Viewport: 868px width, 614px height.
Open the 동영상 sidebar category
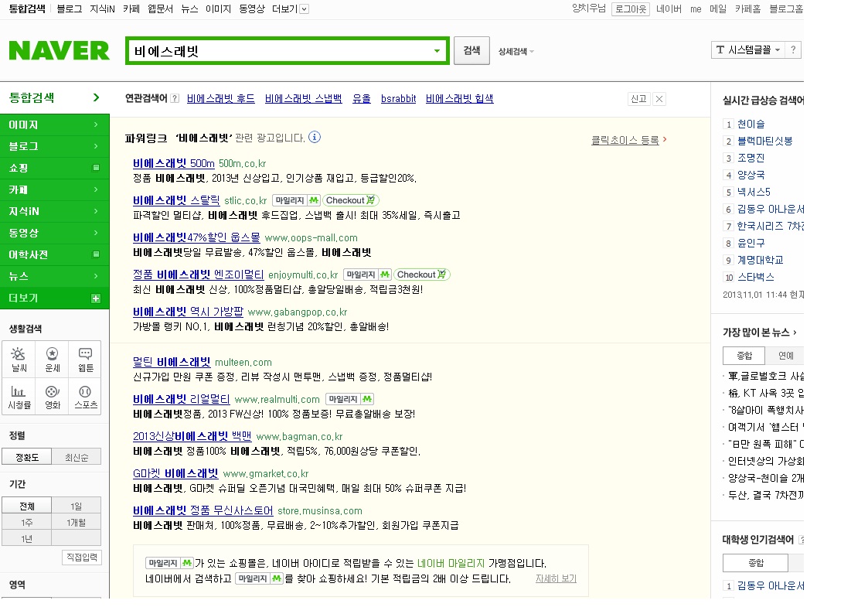coord(55,233)
